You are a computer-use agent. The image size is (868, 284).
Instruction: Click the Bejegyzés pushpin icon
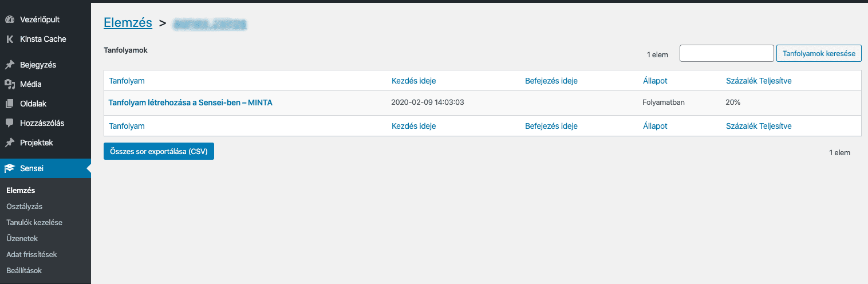click(9, 65)
